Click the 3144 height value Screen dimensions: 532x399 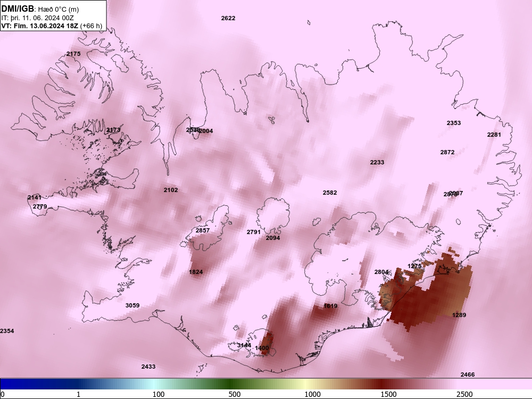(x=244, y=345)
